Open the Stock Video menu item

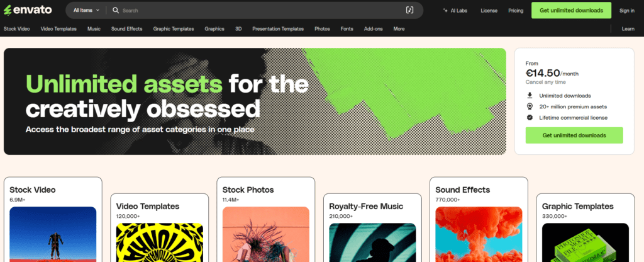pos(16,29)
